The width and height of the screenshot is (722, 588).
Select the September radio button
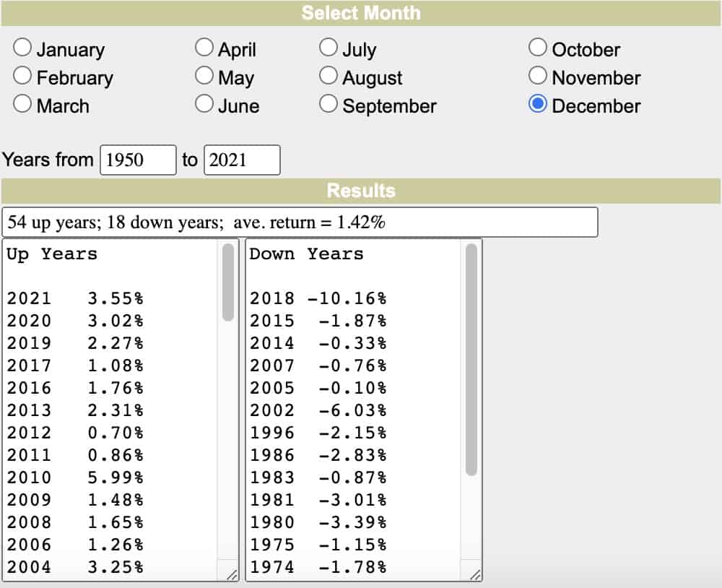328,104
